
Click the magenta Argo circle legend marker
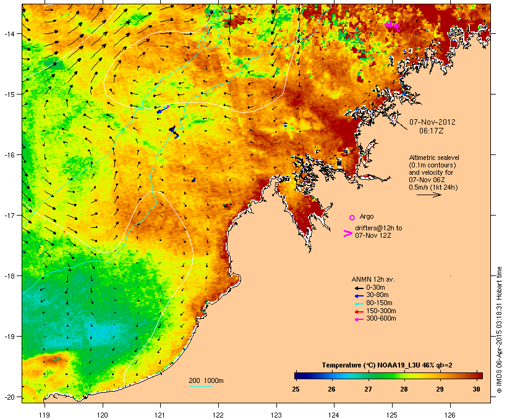click(x=352, y=217)
